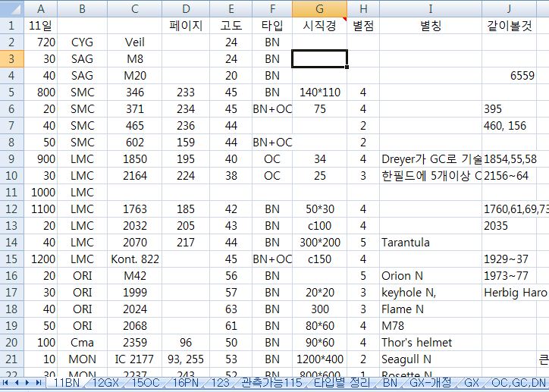Select the cell containing Kont. 822

[134, 259]
